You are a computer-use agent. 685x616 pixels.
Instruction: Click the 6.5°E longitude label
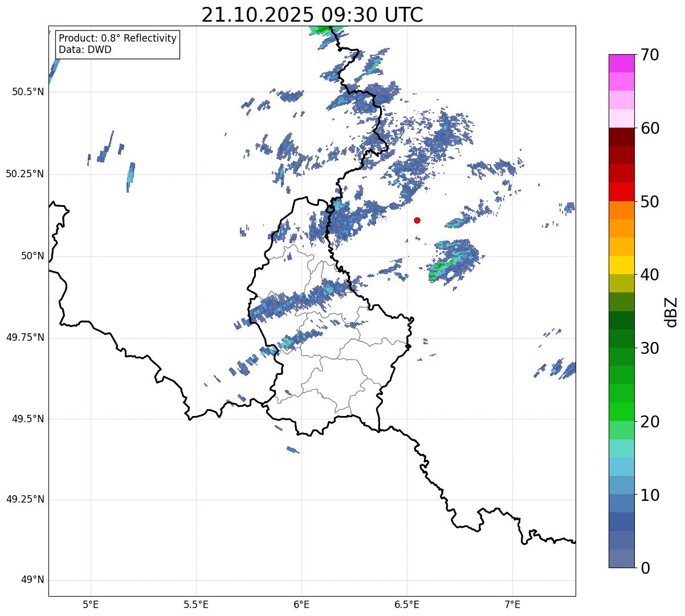(x=407, y=605)
